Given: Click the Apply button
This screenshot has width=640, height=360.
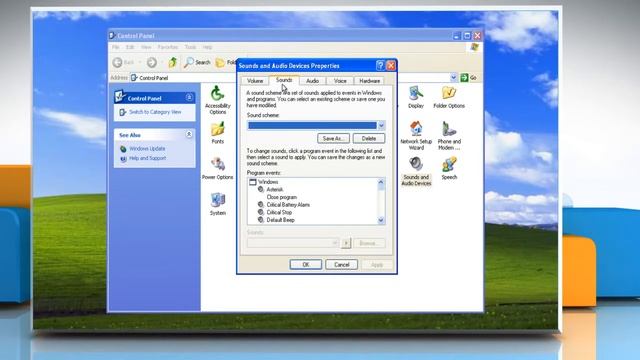Looking at the screenshot, I should click(x=377, y=264).
